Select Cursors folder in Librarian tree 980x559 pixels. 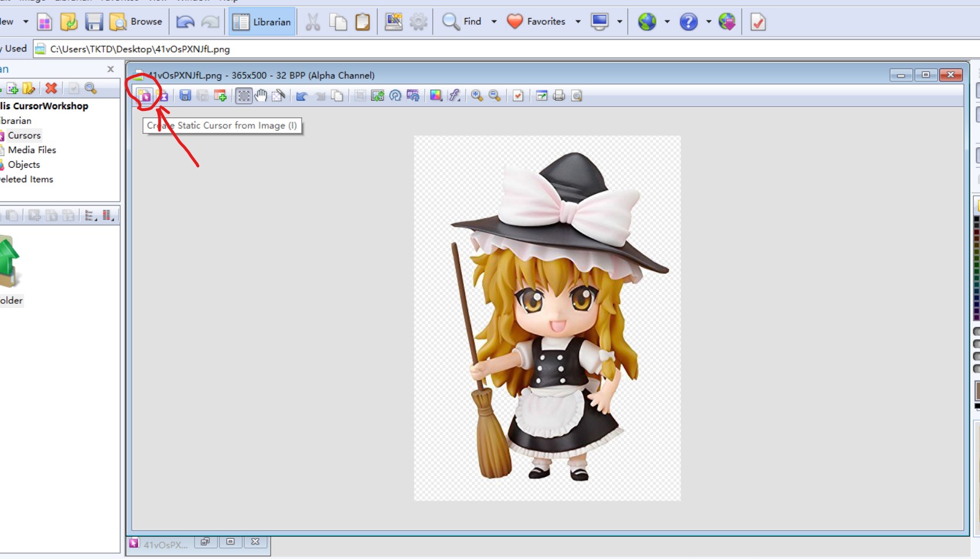(x=24, y=136)
